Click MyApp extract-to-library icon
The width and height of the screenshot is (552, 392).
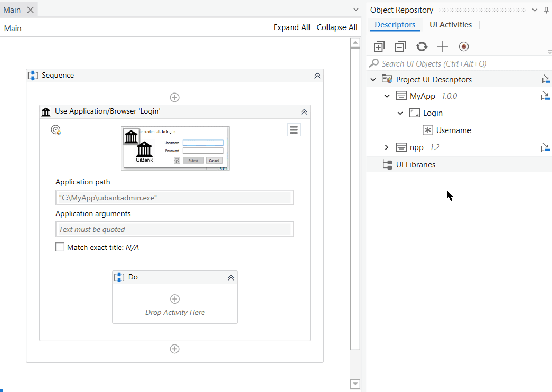545,96
